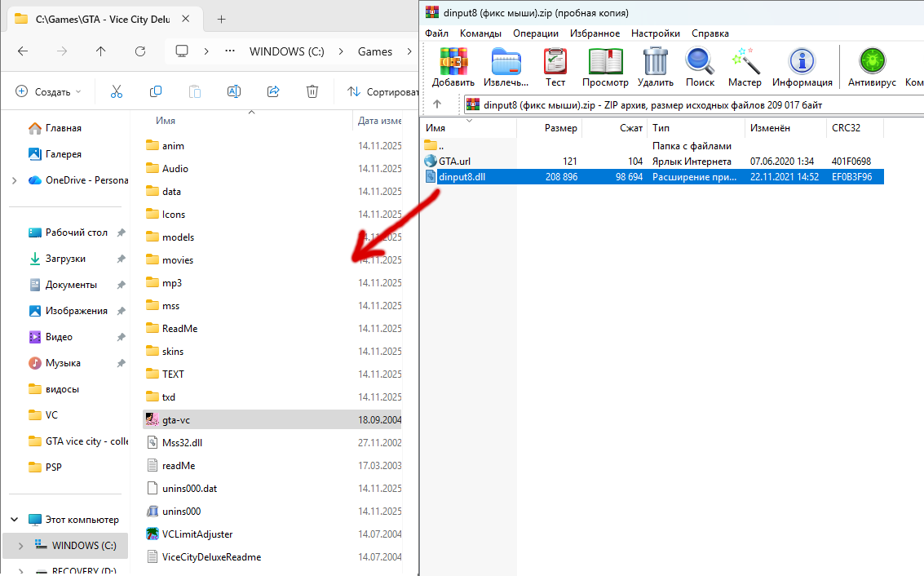The width and height of the screenshot is (924, 576).
Task: Select the gta-vc executable file
Action: pos(273,420)
